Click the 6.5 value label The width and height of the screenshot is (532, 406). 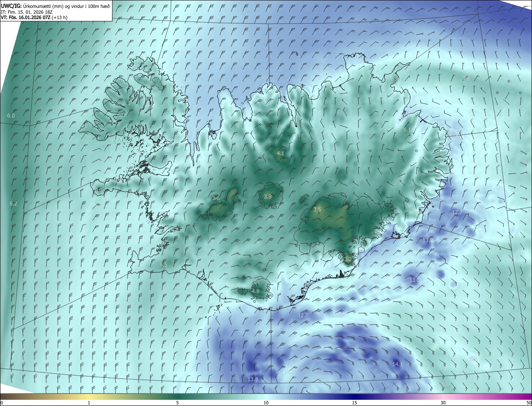[163, 264]
